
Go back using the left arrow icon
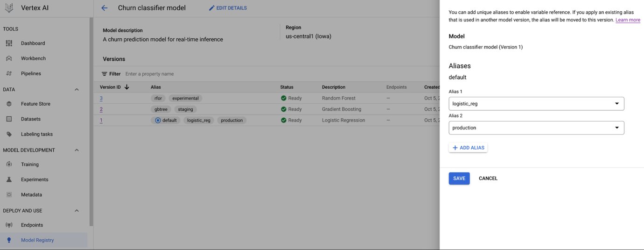click(x=105, y=8)
